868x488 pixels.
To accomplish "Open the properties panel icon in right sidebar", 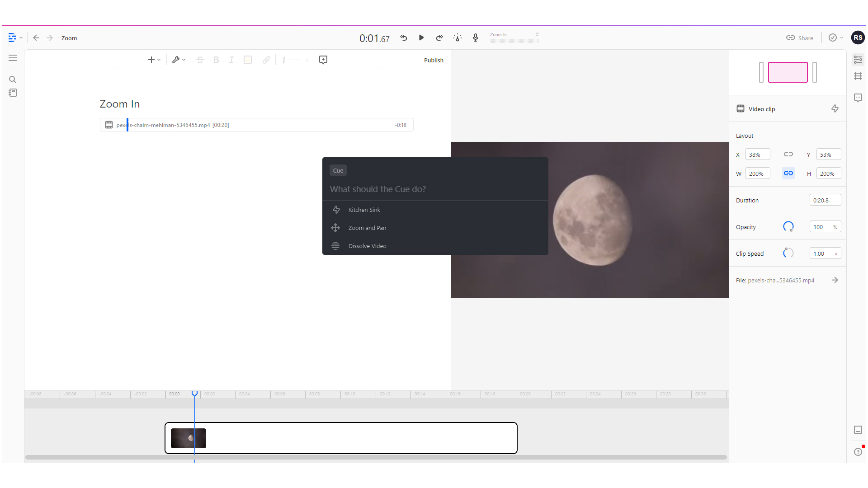I will pyautogui.click(x=858, y=59).
